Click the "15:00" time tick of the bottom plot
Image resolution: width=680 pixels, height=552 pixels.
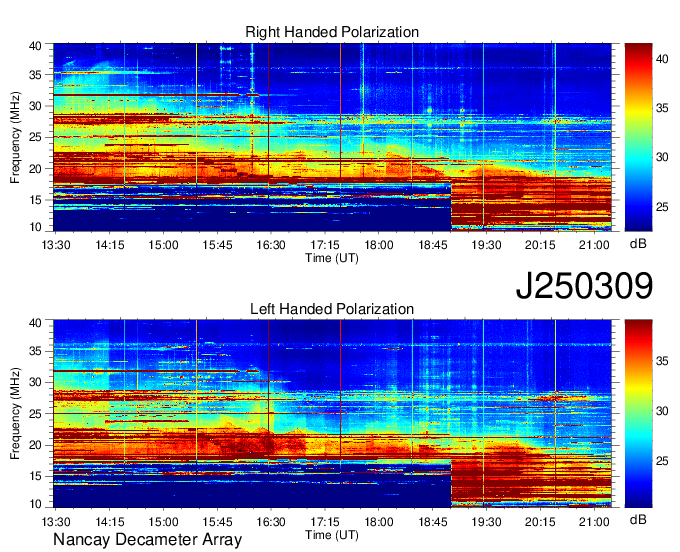click(163, 522)
